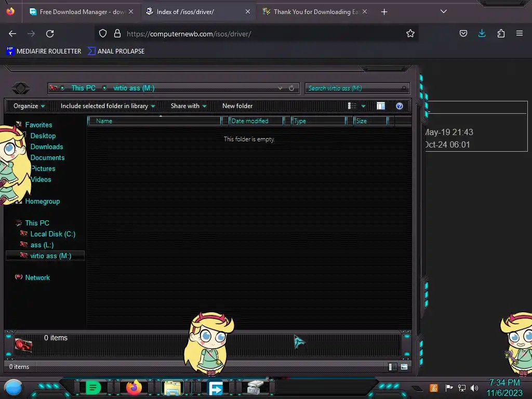Viewport: 532px width, 399px height.
Task: Open File Explorer taskbar icon
Action: pyautogui.click(x=172, y=388)
